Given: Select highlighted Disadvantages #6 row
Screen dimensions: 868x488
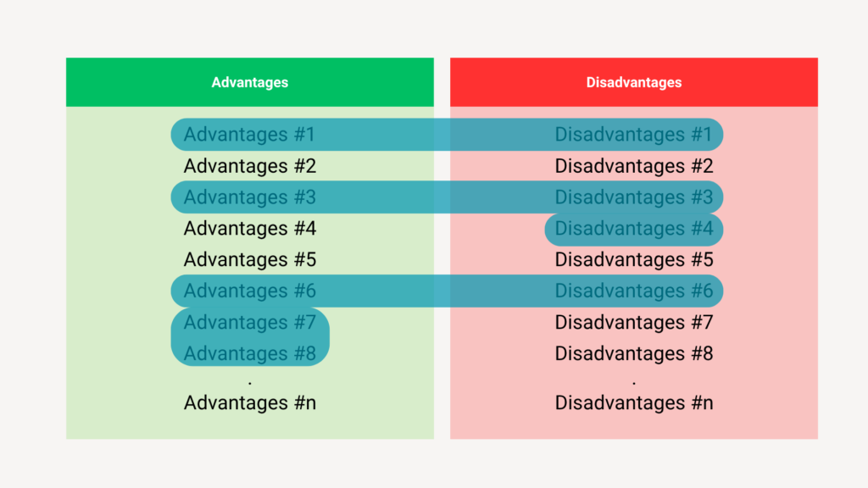Looking at the screenshot, I should click(x=634, y=291).
